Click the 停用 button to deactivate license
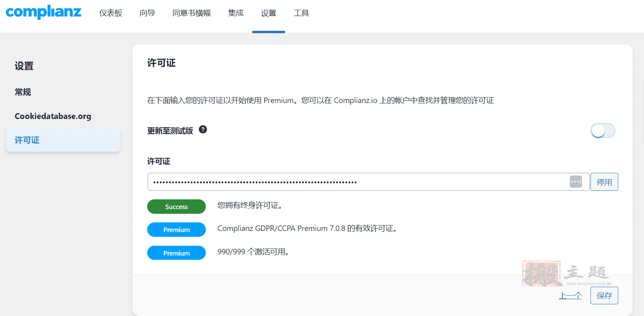Image resolution: width=644 pixels, height=316 pixels. tap(604, 182)
